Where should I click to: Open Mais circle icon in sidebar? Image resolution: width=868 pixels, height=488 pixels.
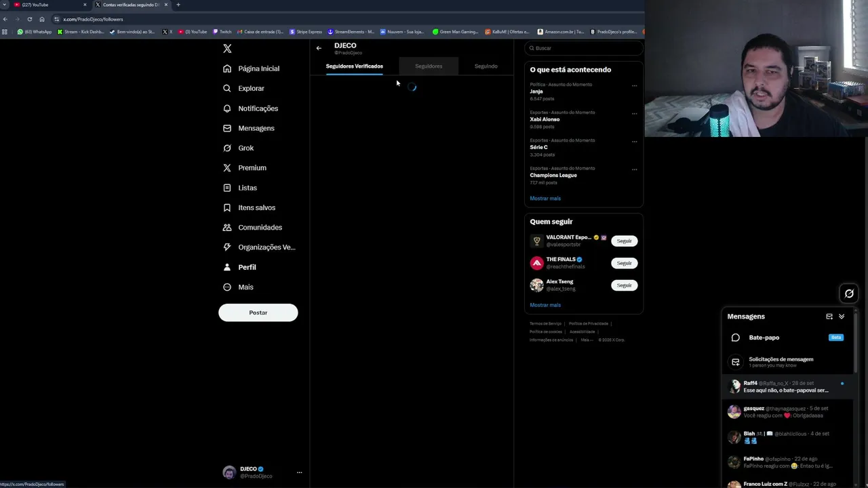tap(227, 287)
